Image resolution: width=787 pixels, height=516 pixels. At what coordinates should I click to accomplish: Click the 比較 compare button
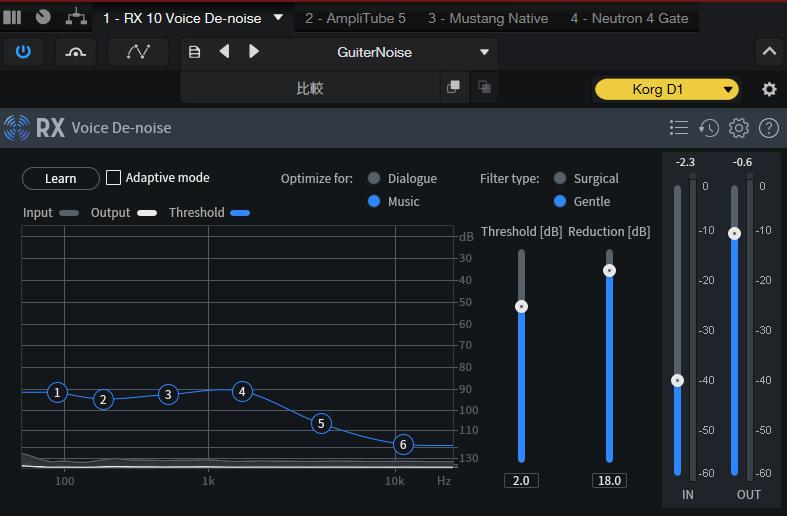click(x=310, y=88)
